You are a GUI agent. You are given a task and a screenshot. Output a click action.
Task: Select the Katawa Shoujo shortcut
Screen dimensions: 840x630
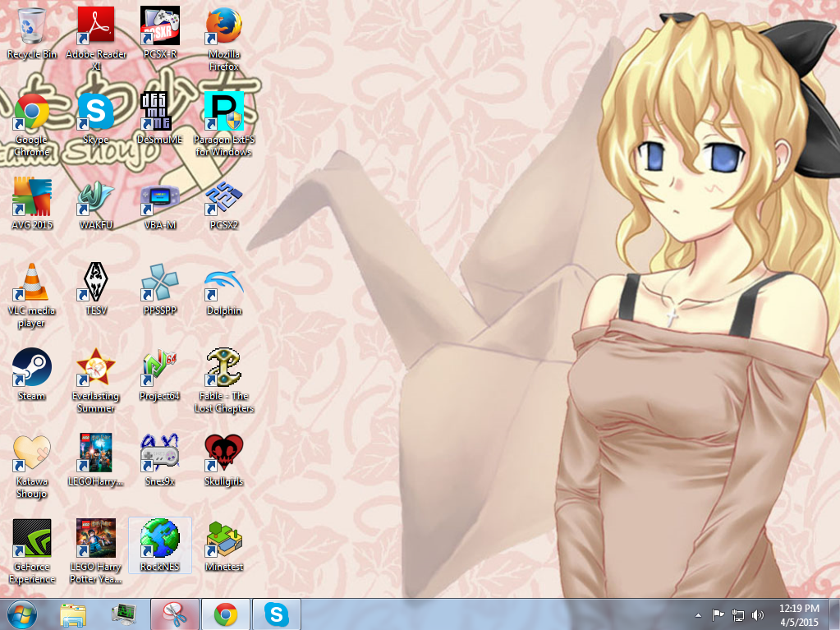pos(31,466)
